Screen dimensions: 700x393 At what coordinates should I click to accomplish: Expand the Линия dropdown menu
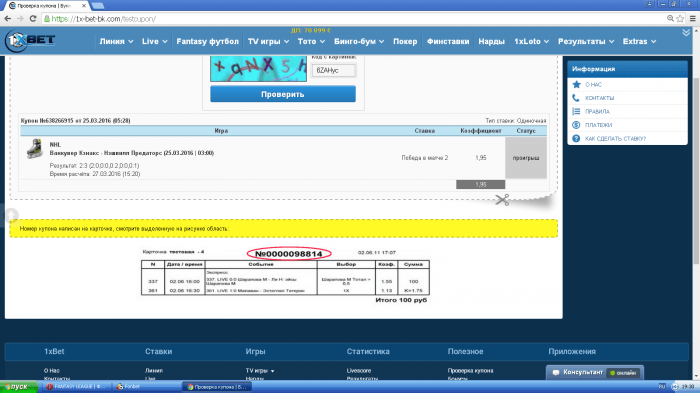(116, 41)
